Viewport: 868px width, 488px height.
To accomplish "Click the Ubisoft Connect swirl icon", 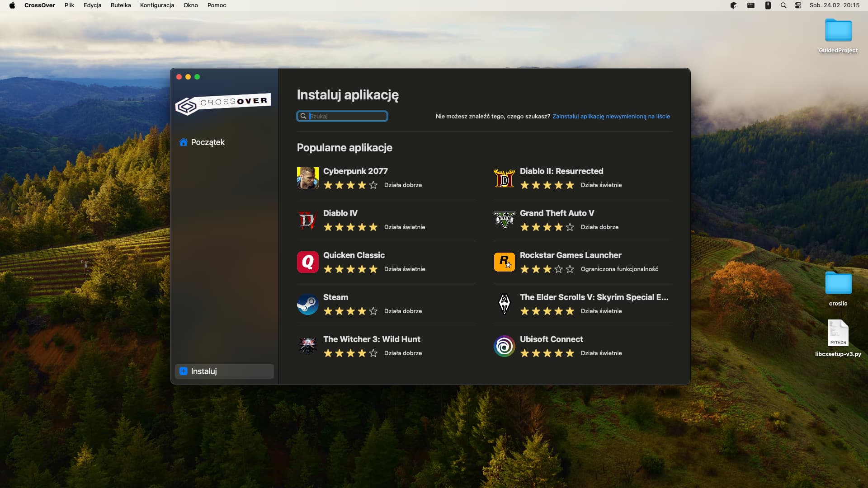I will [x=504, y=346].
